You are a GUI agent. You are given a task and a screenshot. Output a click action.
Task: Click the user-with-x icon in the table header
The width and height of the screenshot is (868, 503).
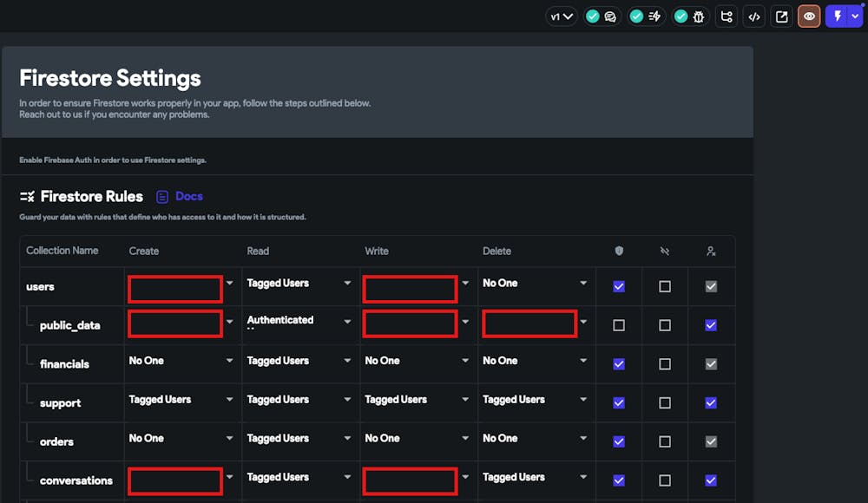(x=712, y=251)
